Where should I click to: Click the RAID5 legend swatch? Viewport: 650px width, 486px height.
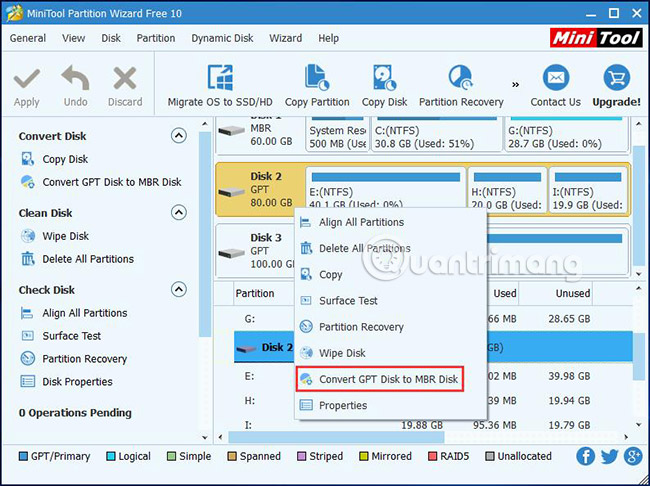(x=432, y=457)
